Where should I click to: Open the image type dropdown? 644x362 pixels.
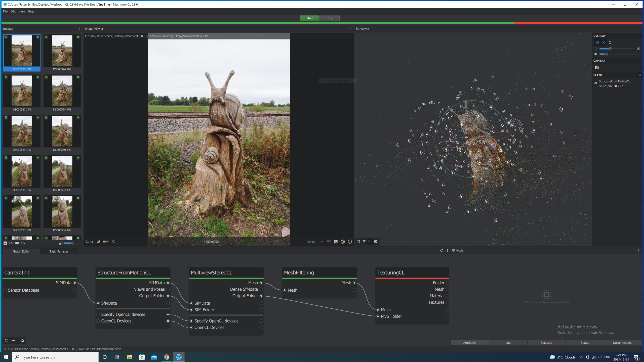[315, 242]
